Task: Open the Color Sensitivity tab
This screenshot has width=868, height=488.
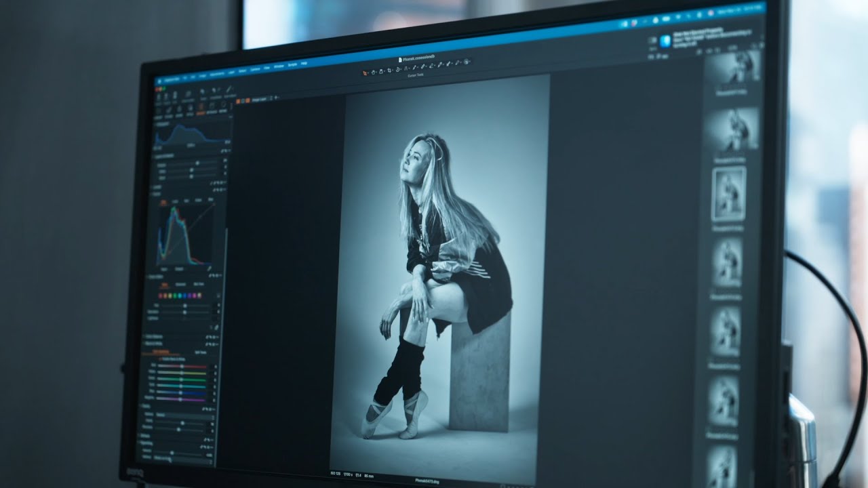Action: [160, 351]
